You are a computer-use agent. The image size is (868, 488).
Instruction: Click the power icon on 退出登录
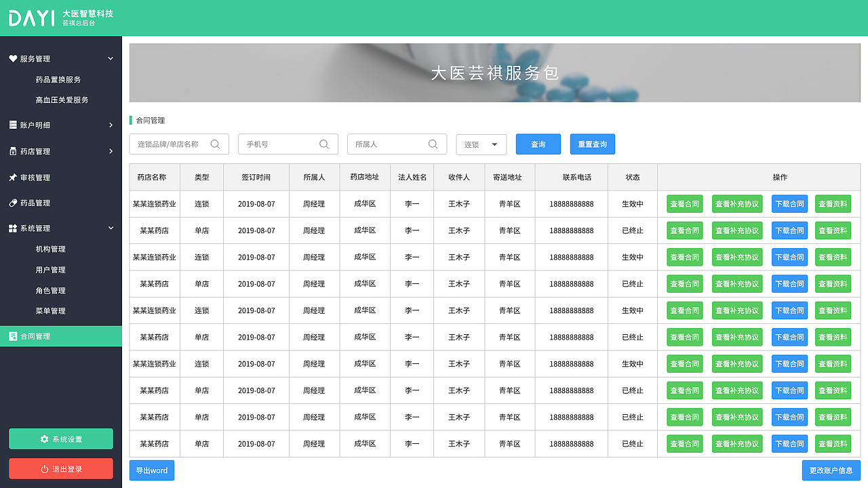pyautogui.click(x=44, y=469)
